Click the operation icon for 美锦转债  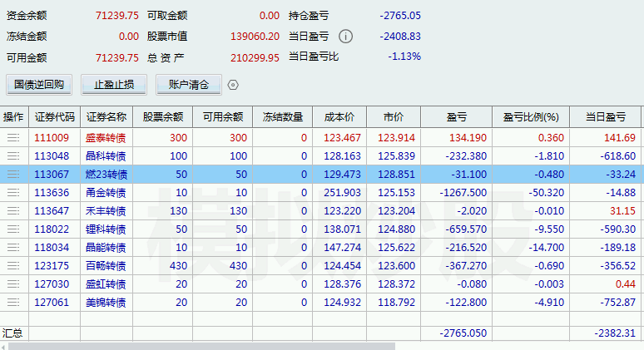coord(13,303)
